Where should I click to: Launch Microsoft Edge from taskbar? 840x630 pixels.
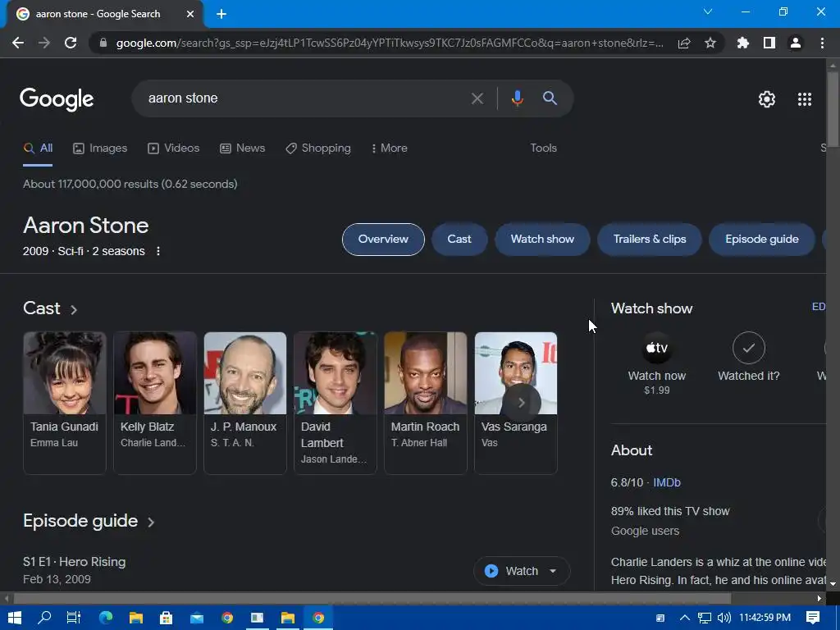point(106,618)
